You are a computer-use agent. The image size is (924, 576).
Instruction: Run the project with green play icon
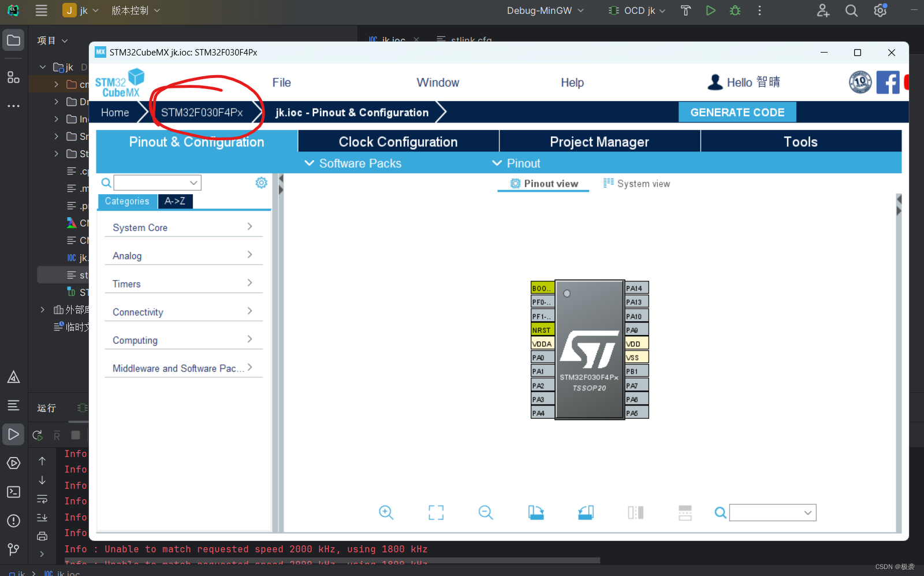coord(710,10)
